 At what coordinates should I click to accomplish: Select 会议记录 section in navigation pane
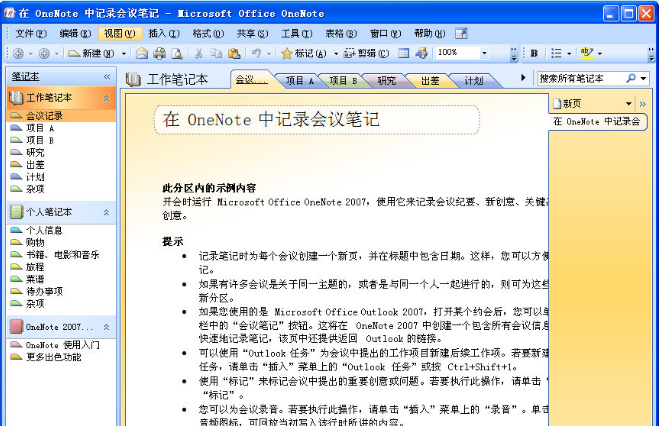pos(61,116)
